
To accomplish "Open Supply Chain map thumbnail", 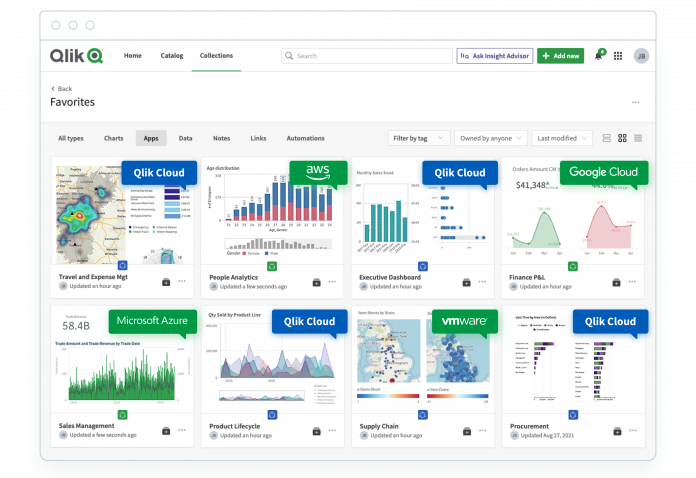I will (423, 360).
